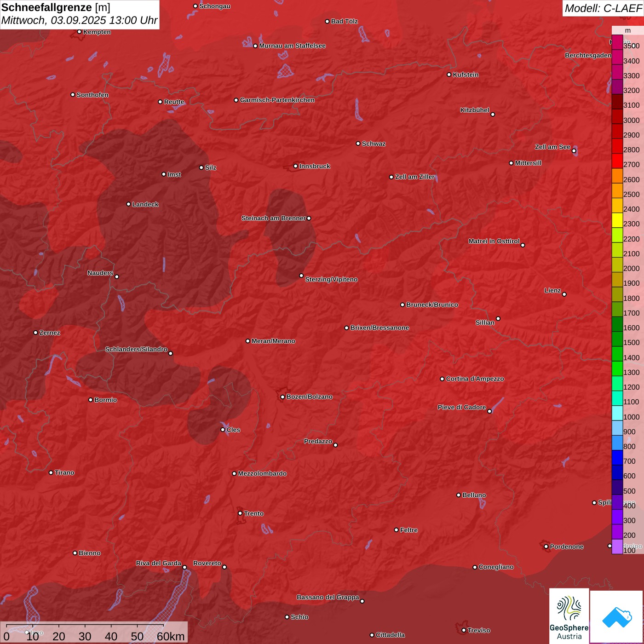This screenshot has width=644, height=644.
Task: Click the 'Silz' label
Action: click(211, 167)
